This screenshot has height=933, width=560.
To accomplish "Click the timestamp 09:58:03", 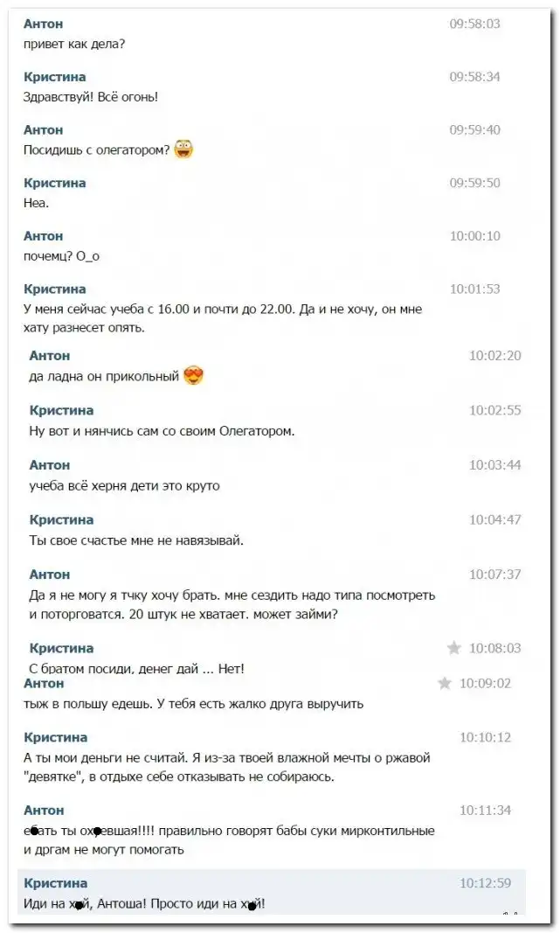I will pyautogui.click(x=475, y=24).
